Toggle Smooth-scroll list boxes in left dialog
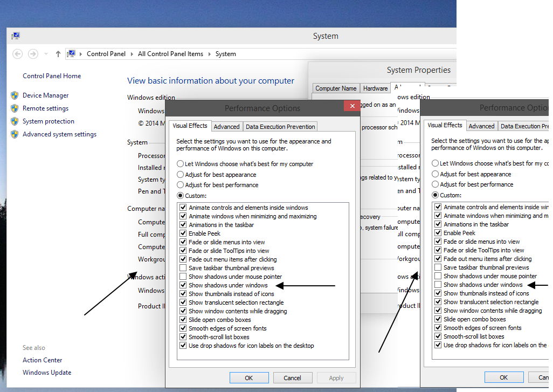Viewport: 553px width, 392px height. [183, 337]
